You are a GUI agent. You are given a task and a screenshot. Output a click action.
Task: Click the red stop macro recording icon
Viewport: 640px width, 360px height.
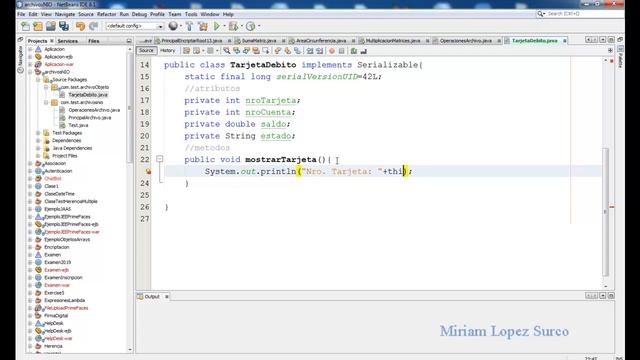(332, 51)
